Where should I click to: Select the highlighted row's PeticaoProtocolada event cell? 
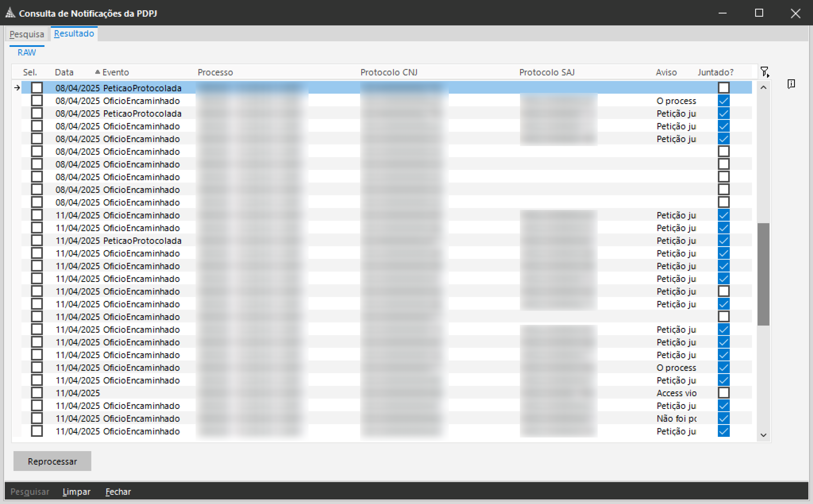coord(142,88)
